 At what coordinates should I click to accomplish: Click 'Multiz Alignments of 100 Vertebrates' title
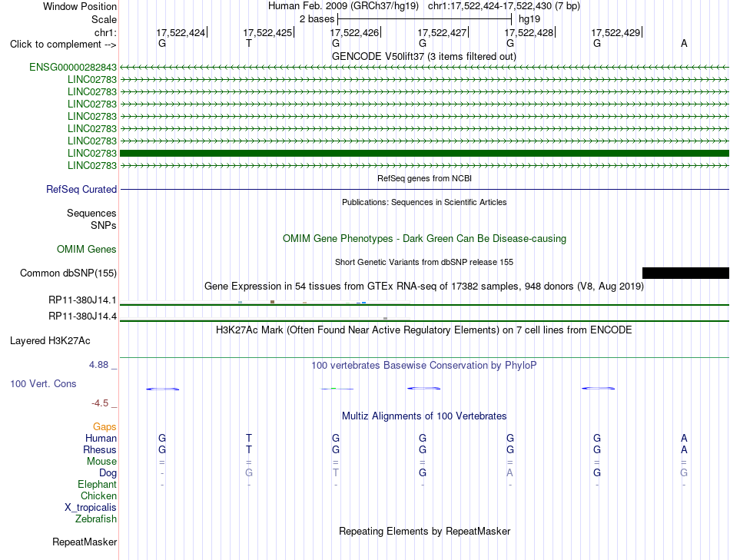point(424,416)
